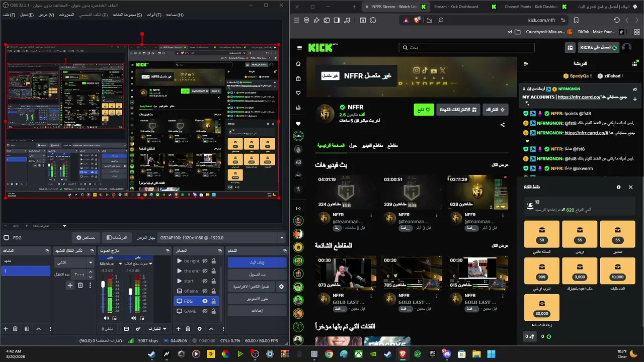644x362 pixels.
Task: Open chat viewers list icon
Action: (634, 64)
